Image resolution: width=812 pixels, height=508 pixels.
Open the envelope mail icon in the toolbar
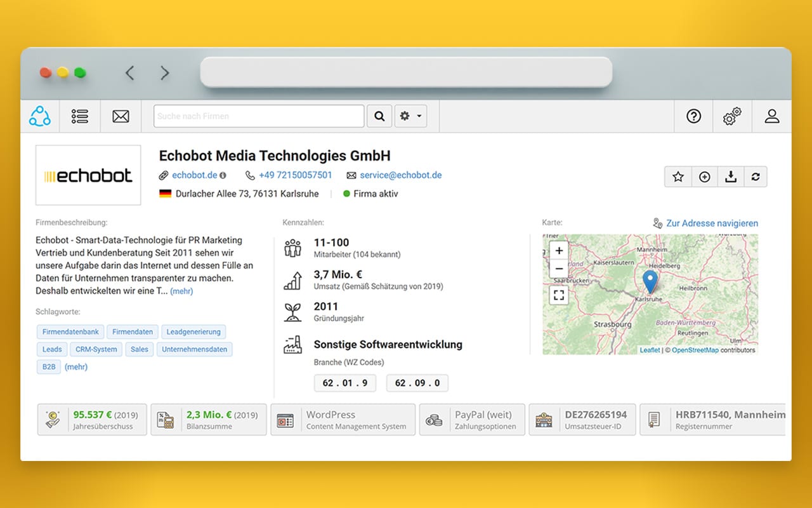[121, 116]
